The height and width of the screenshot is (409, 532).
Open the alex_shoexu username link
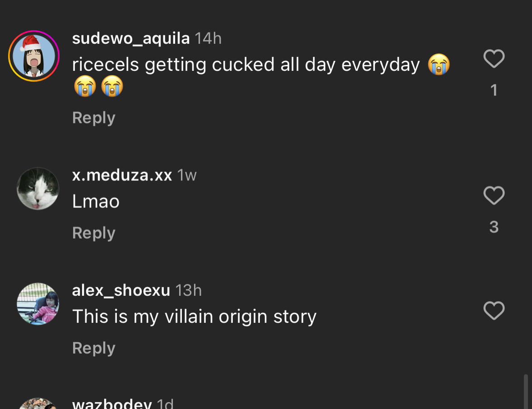[x=121, y=290]
